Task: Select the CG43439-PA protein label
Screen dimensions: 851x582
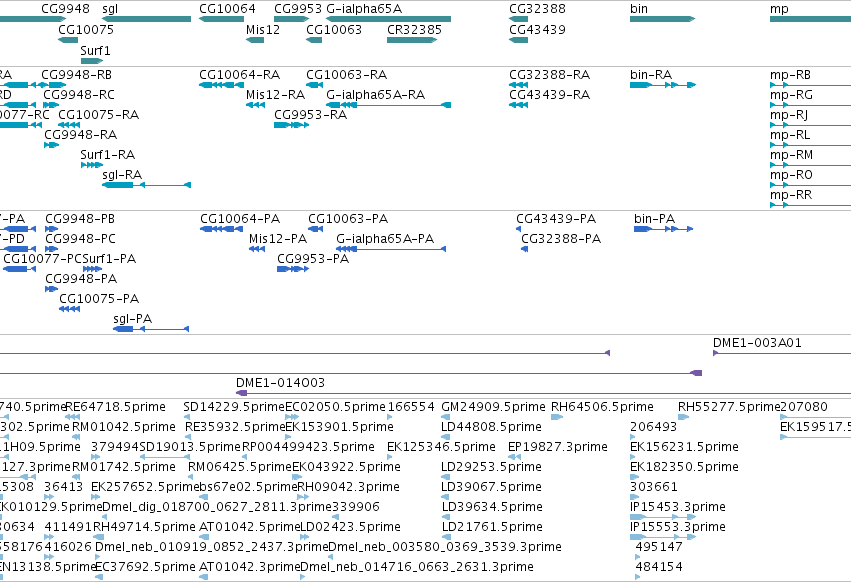Action: pyautogui.click(x=556, y=219)
